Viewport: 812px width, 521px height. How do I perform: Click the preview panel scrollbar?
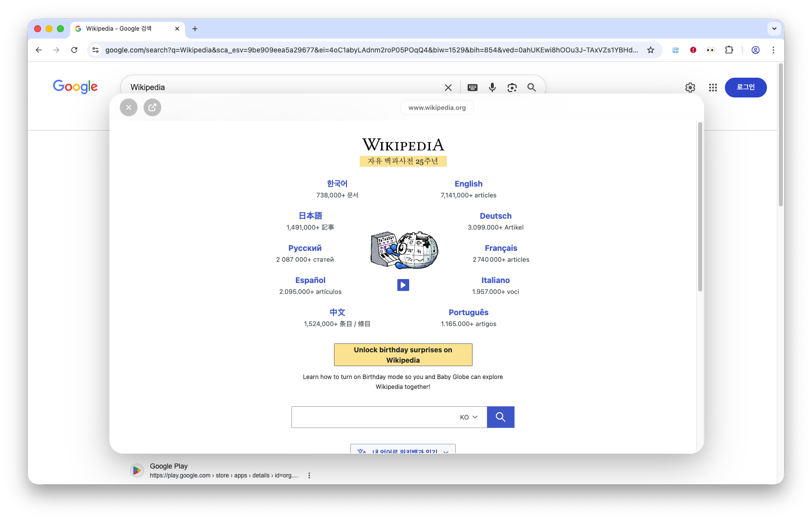pyautogui.click(x=700, y=208)
